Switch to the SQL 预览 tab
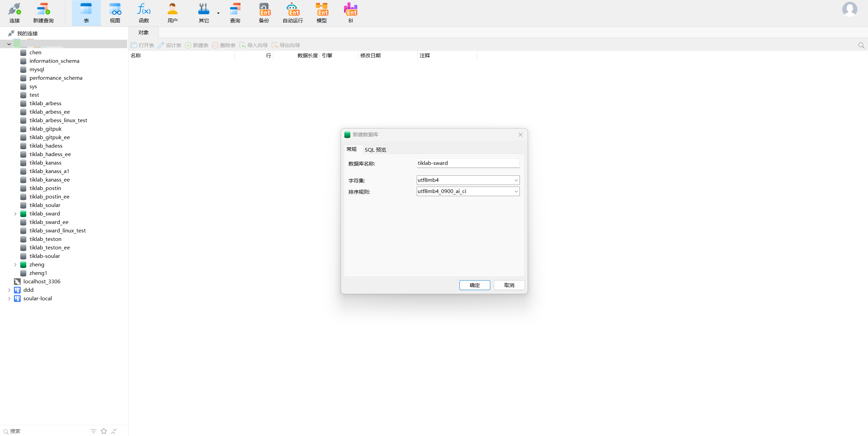868x436 pixels. (375, 150)
